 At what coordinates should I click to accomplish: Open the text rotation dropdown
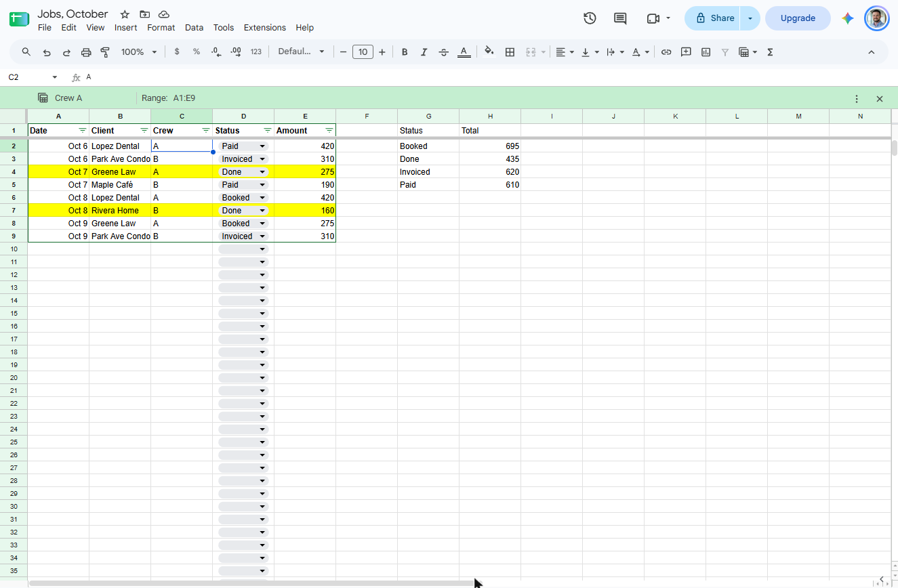(x=640, y=52)
